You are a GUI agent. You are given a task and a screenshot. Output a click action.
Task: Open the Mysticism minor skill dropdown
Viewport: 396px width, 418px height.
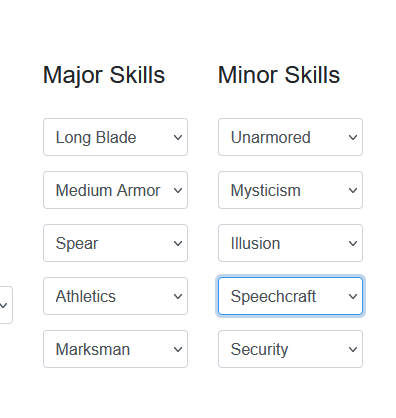(290, 190)
